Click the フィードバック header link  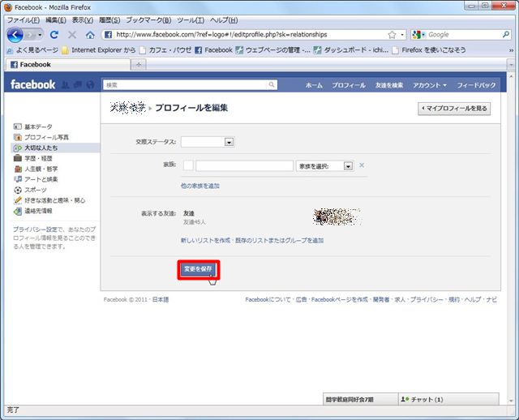pos(476,85)
